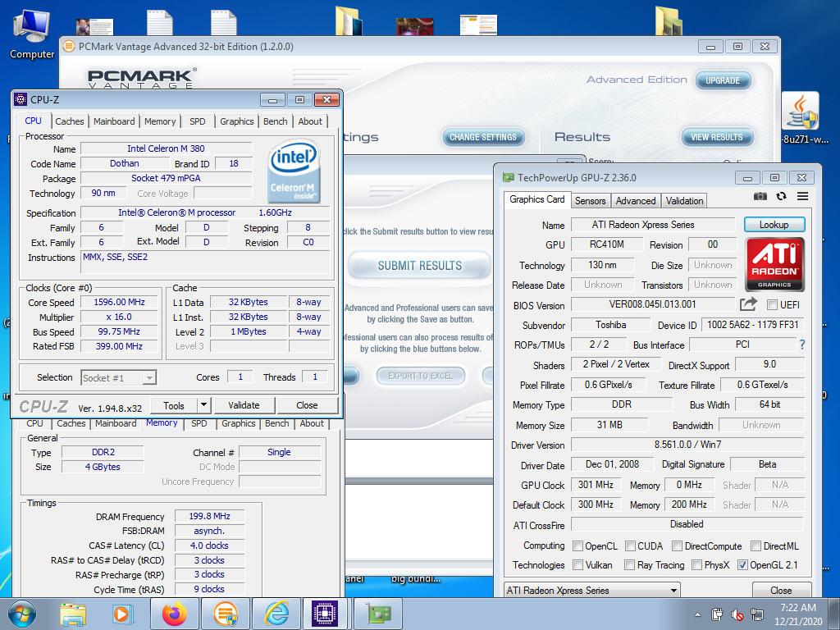Open the GPU-Z hamburger menu

coord(802,196)
